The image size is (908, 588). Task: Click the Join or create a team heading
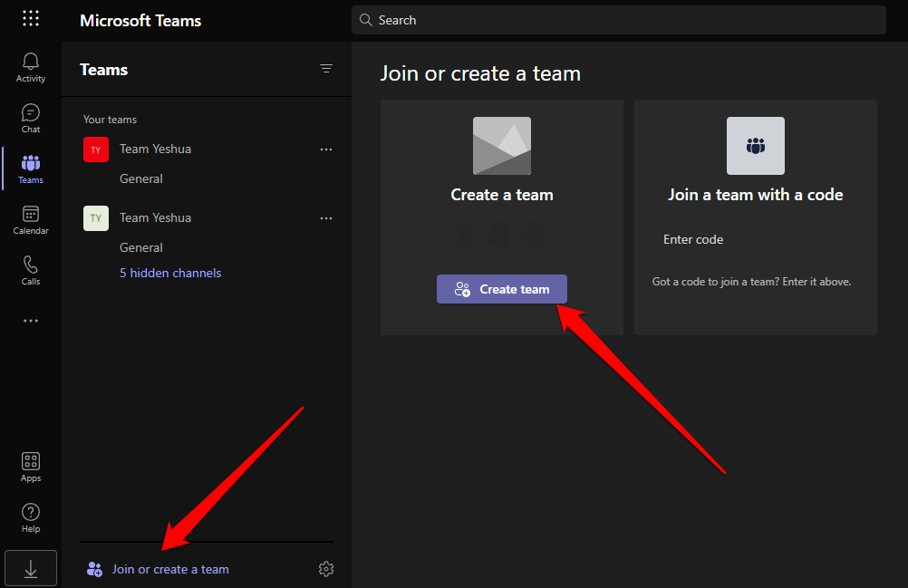[x=480, y=74]
